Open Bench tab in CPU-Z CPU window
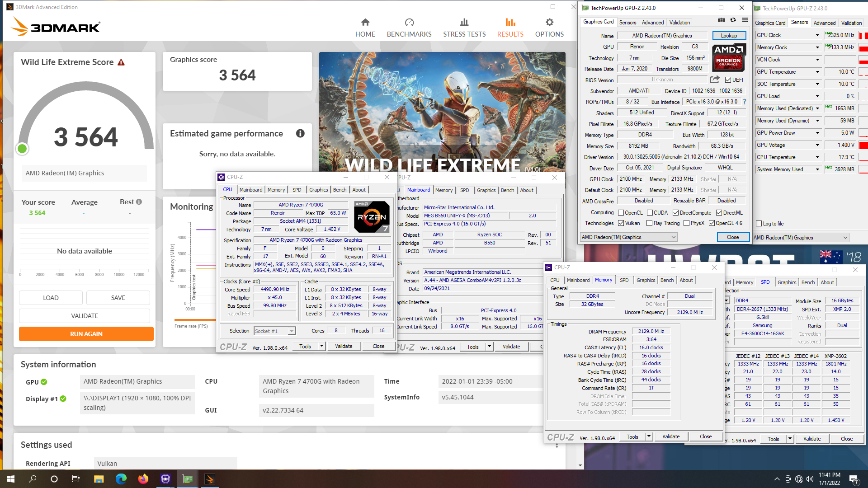 pyautogui.click(x=340, y=190)
